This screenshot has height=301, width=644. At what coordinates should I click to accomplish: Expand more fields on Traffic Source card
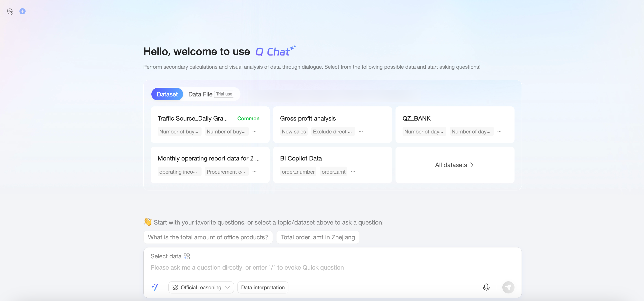pyautogui.click(x=255, y=132)
